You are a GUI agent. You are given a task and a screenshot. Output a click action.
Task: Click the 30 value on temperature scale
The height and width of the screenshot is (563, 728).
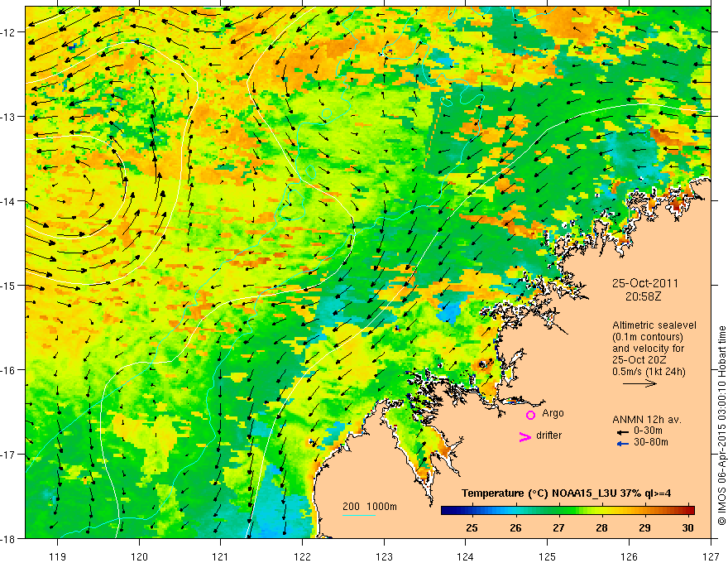688,527
